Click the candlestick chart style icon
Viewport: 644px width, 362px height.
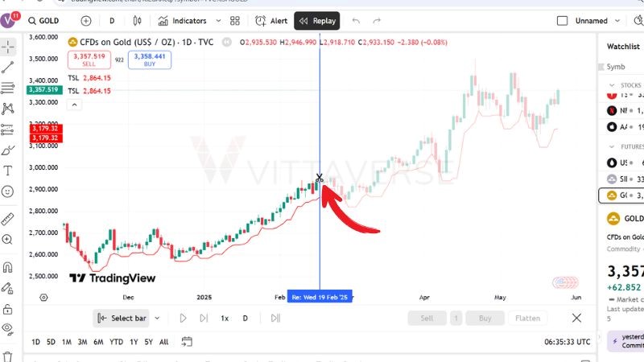pyautogui.click(x=136, y=21)
